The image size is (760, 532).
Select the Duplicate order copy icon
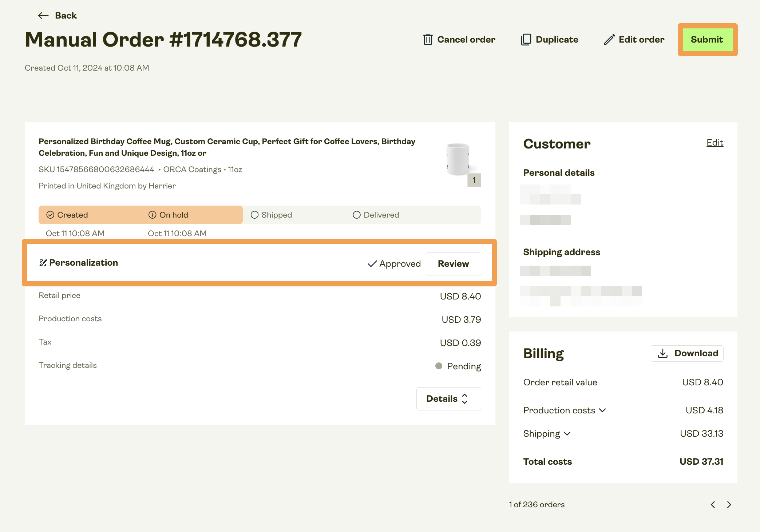[526, 39]
